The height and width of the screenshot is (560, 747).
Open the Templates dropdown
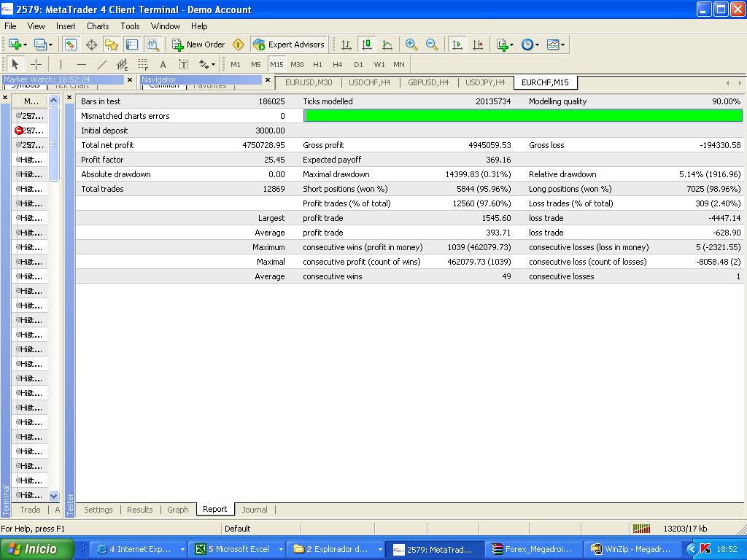562,44
